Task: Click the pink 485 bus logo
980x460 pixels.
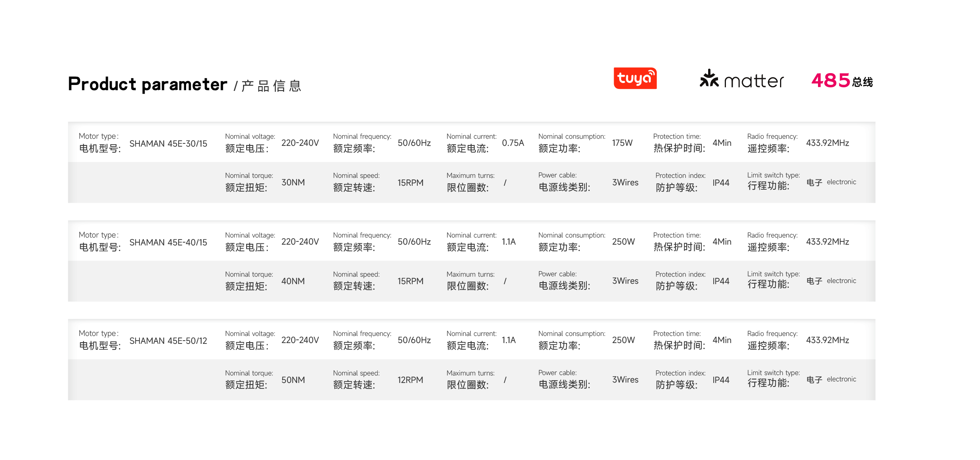Action: click(x=842, y=81)
